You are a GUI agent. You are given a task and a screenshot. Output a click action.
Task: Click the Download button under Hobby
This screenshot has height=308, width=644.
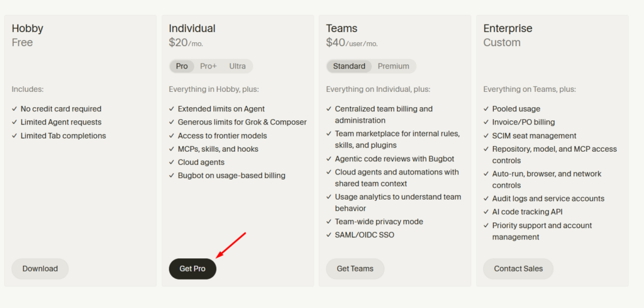coord(40,269)
